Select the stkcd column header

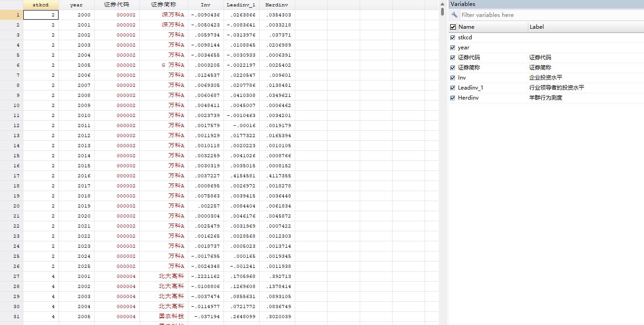[x=41, y=5]
